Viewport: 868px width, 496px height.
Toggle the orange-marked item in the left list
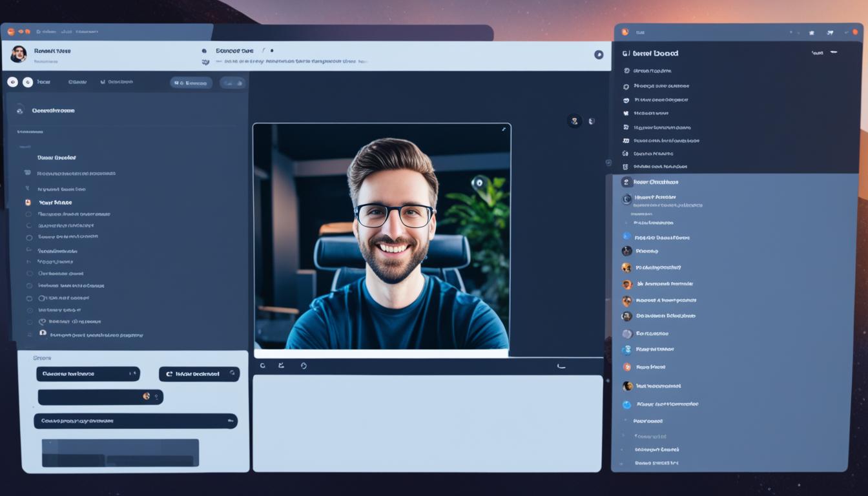(x=28, y=202)
